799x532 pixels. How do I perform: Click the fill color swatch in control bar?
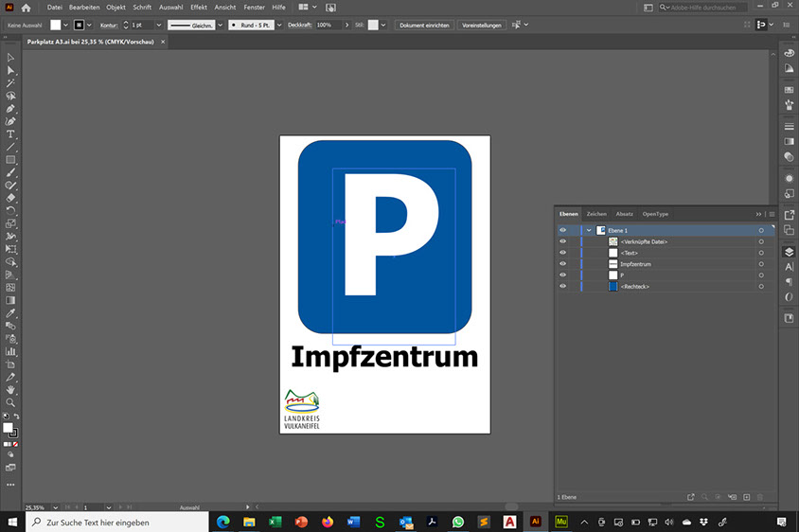[x=56, y=25]
